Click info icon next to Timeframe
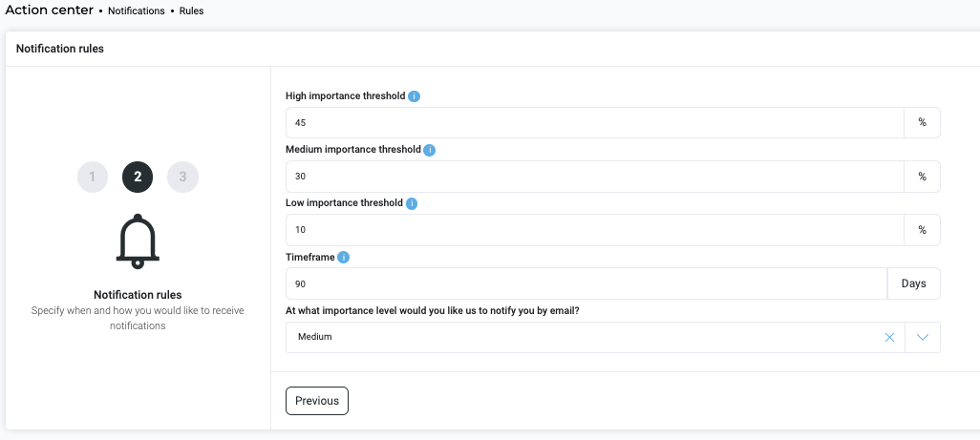This screenshot has height=440, width=980. point(343,257)
